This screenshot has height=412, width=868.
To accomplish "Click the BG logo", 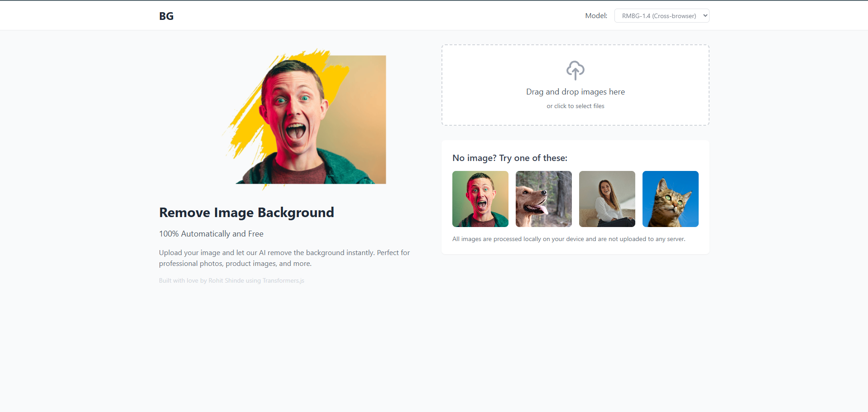I will [166, 15].
